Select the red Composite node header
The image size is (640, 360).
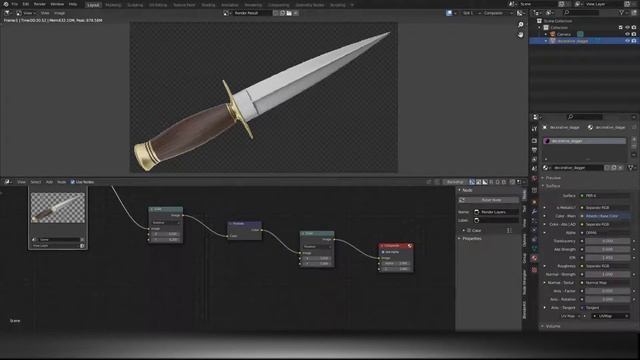[x=396, y=246]
